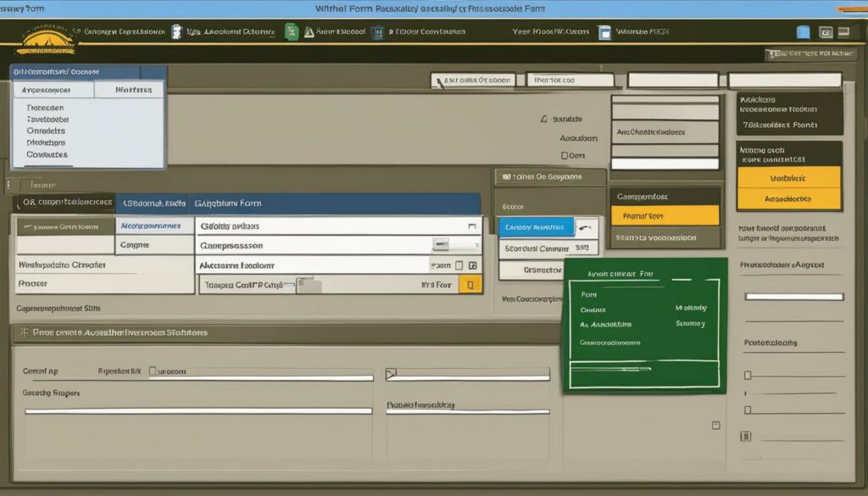Viewport: 868px width, 496px height.
Task: Choose the third entry in the popup list
Action: point(46,131)
